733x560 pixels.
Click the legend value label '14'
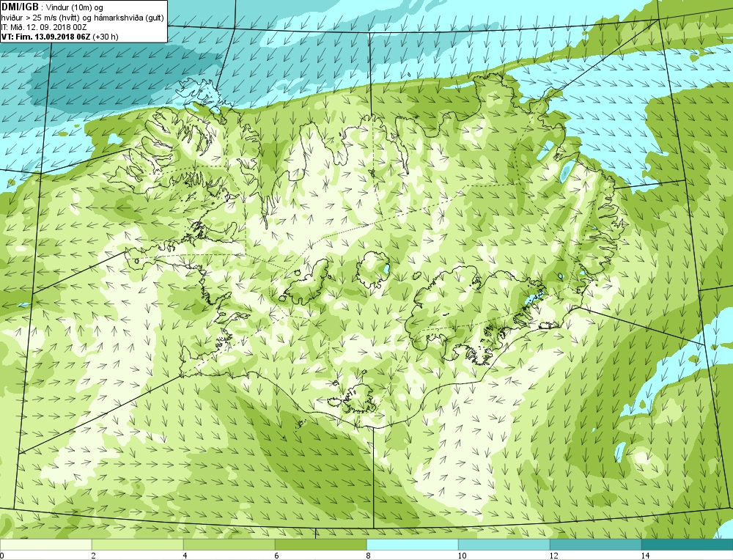[x=645, y=556]
